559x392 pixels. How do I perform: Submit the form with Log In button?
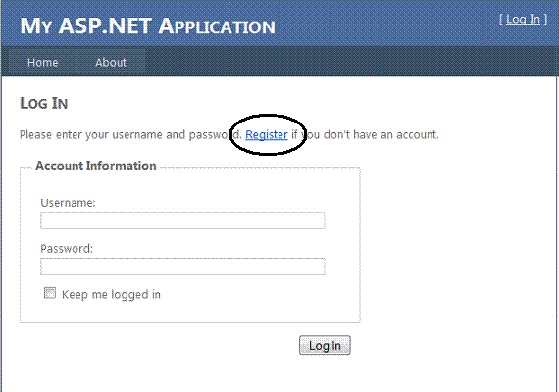325,345
